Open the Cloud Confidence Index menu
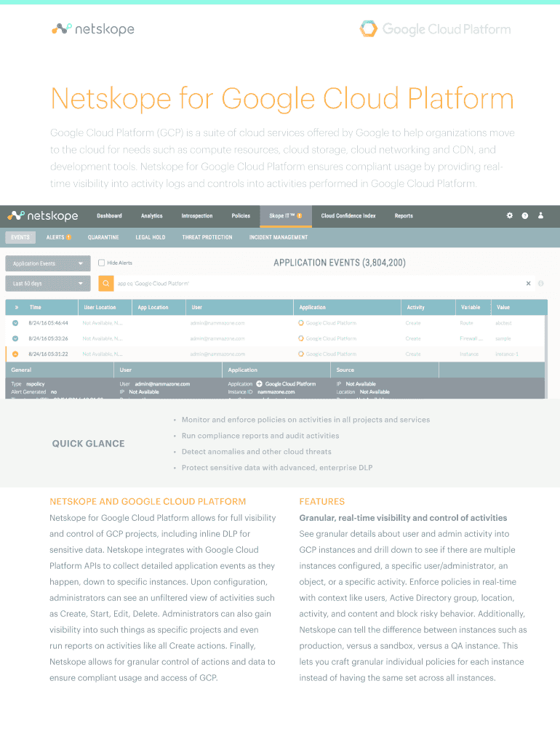Image resolution: width=560 pixels, height=745 pixels. coord(348,215)
